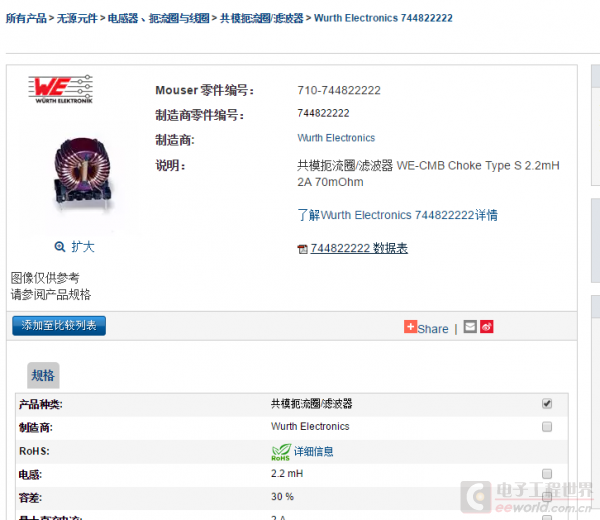Click the red plus Share icon
The image size is (600, 520).
click(410, 327)
